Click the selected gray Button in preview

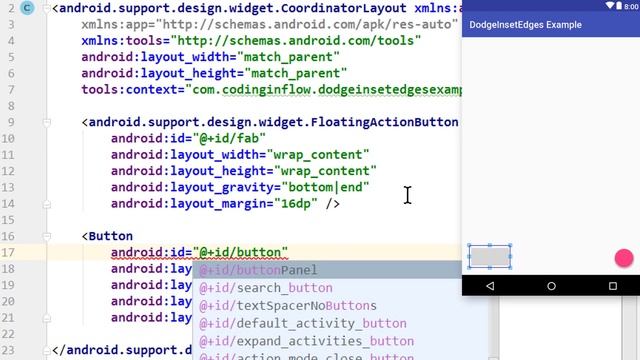[489, 256]
